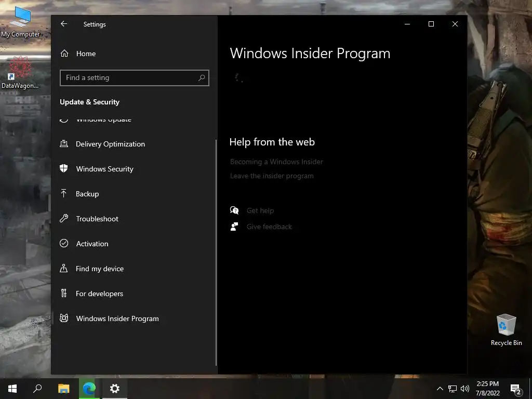Click the Give feedback person icon

click(234, 227)
